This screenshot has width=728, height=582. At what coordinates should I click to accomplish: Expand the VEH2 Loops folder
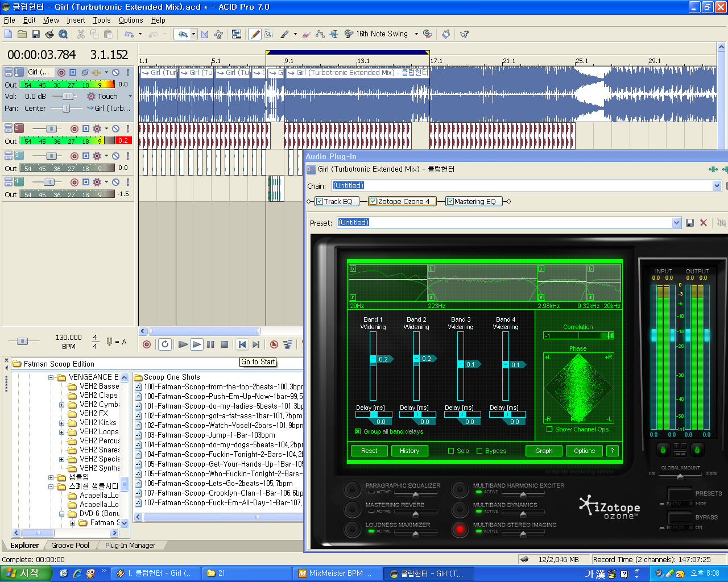(61, 432)
